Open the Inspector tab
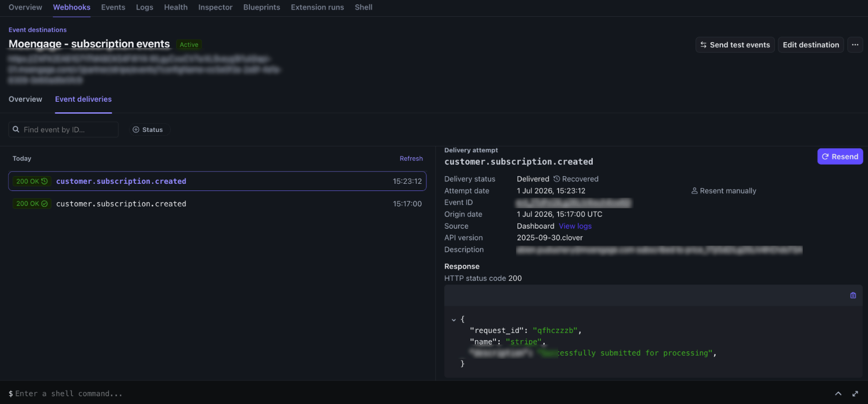The height and width of the screenshot is (404, 868). tap(215, 7)
